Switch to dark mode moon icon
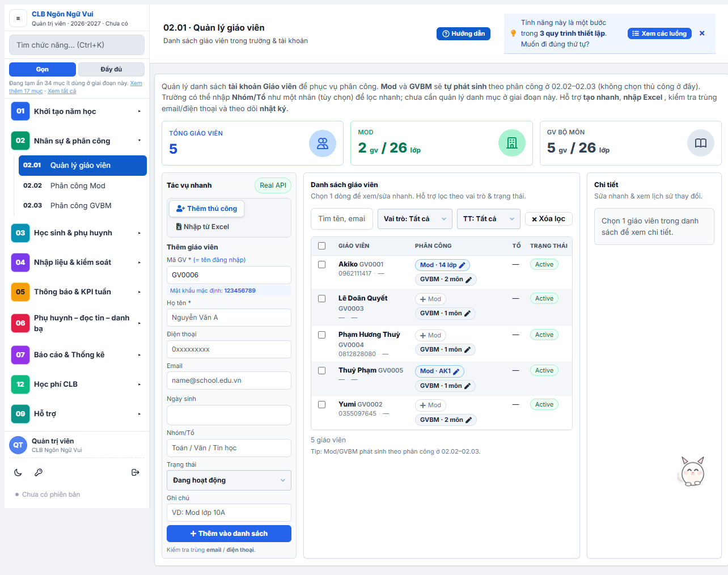The width and height of the screenshot is (728, 575). click(x=18, y=472)
